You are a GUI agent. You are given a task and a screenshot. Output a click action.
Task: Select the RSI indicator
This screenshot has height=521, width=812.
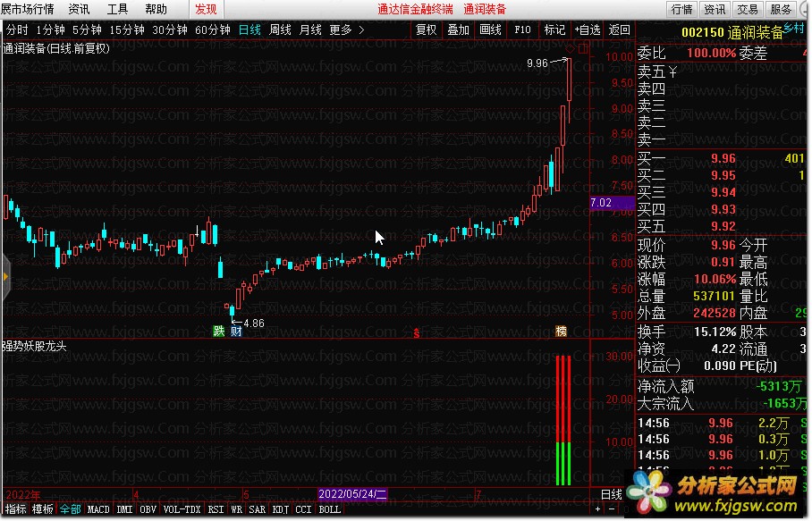tap(216, 509)
